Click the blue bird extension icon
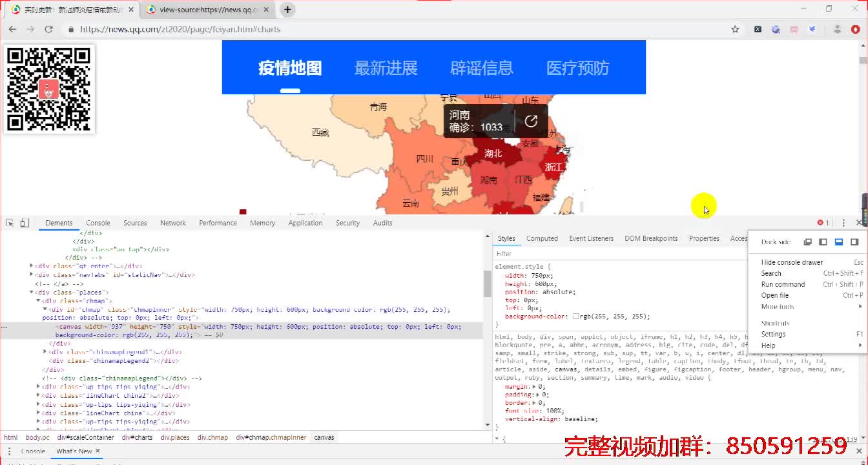This screenshot has height=465, width=868. point(812,29)
